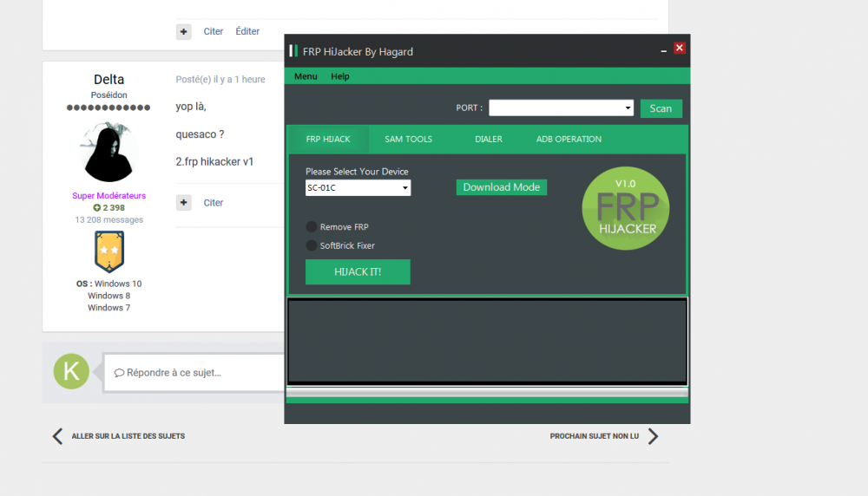Close the FRP HiJacker window
Viewport: 868px width, 496px height.
(x=680, y=48)
